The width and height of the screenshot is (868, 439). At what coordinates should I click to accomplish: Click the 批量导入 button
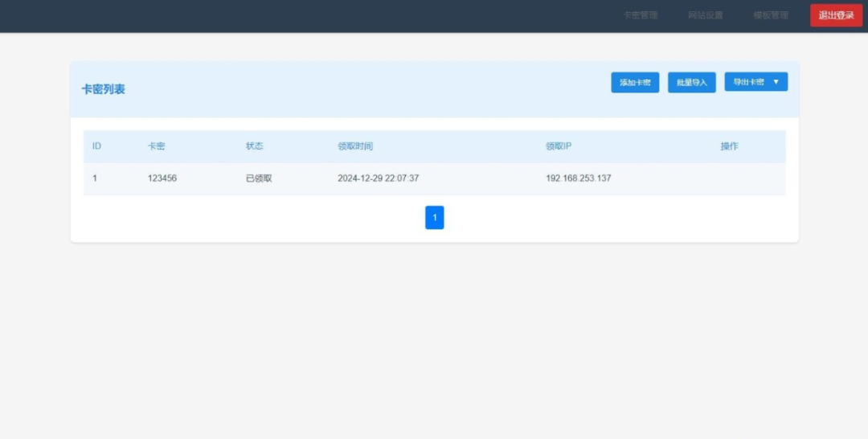(692, 83)
